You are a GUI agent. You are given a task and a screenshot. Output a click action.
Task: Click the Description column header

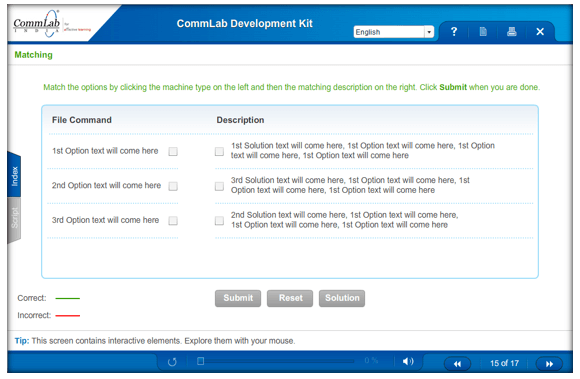click(240, 120)
